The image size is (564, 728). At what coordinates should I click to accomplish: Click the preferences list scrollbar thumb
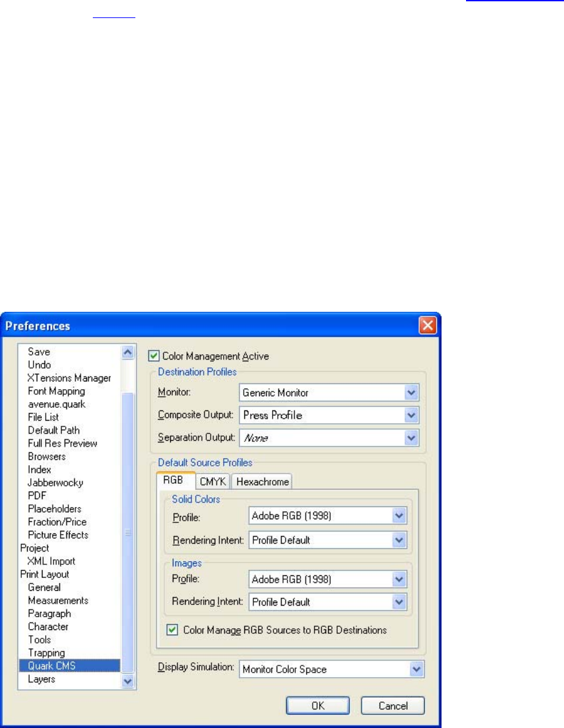128,533
